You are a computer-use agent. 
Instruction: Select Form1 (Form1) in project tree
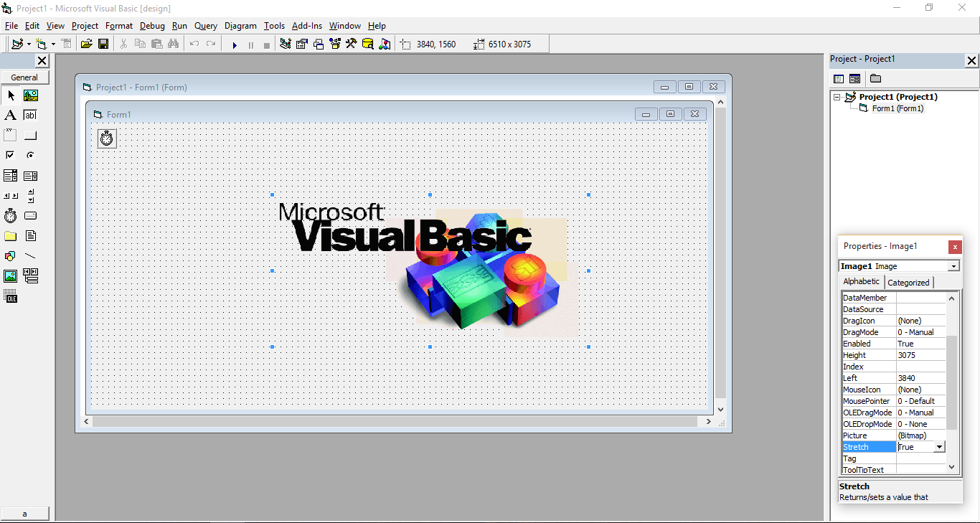(897, 108)
